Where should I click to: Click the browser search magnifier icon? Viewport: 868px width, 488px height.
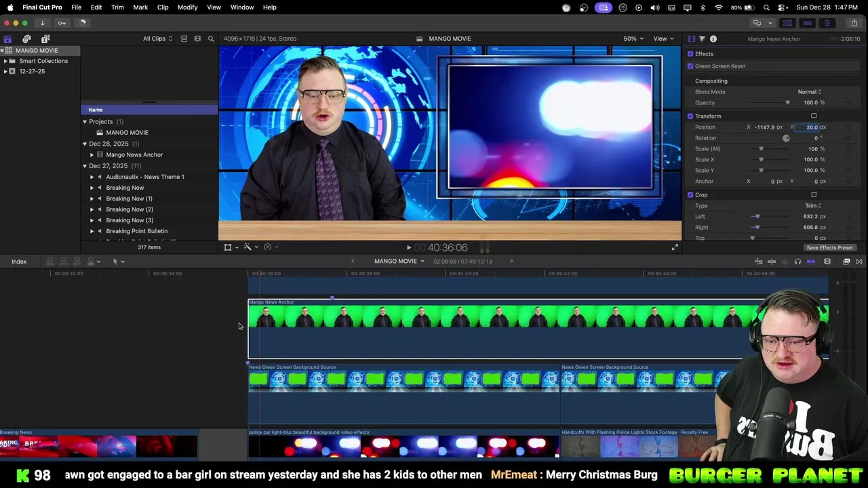tap(211, 39)
